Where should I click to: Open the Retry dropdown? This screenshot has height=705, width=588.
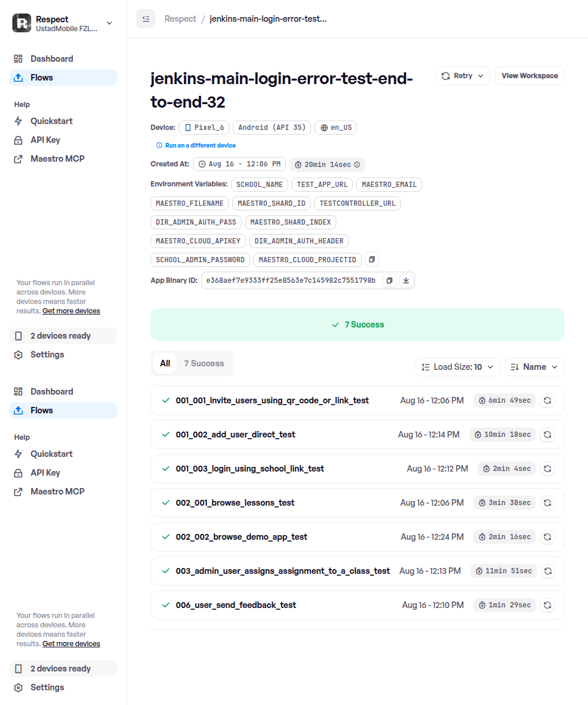pos(463,76)
